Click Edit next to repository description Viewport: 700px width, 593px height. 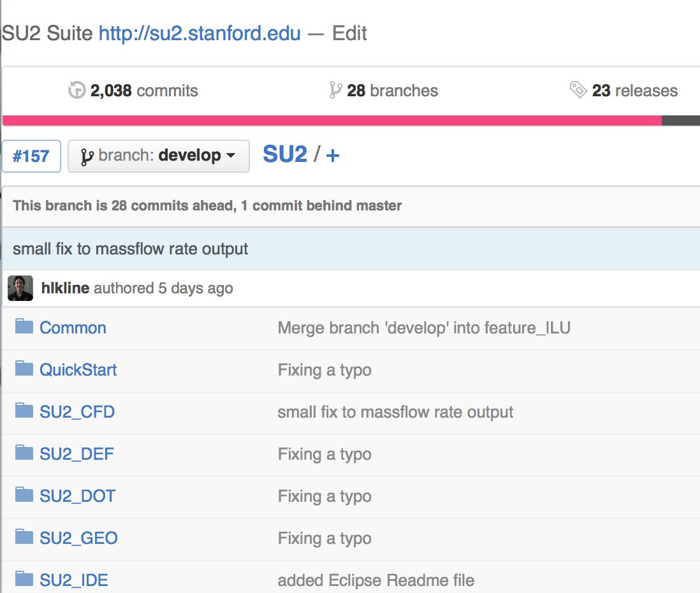click(349, 34)
